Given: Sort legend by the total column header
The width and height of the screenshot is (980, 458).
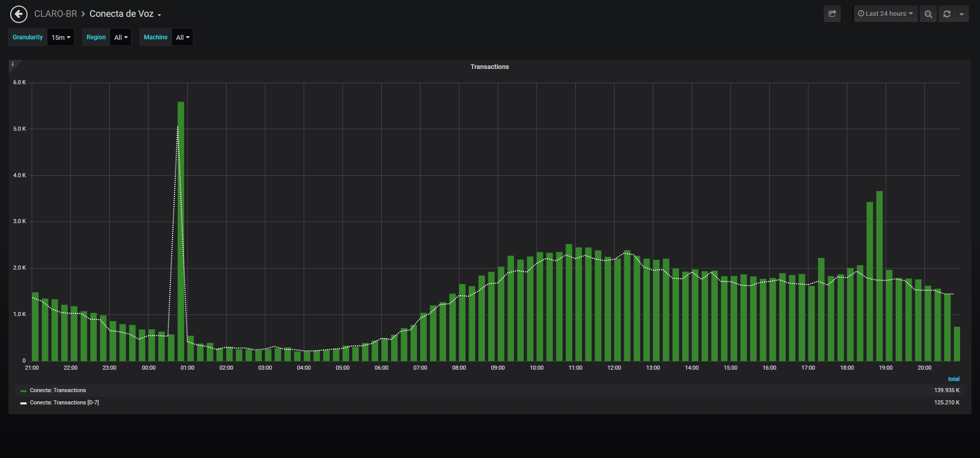Looking at the screenshot, I should click(x=953, y=379).
